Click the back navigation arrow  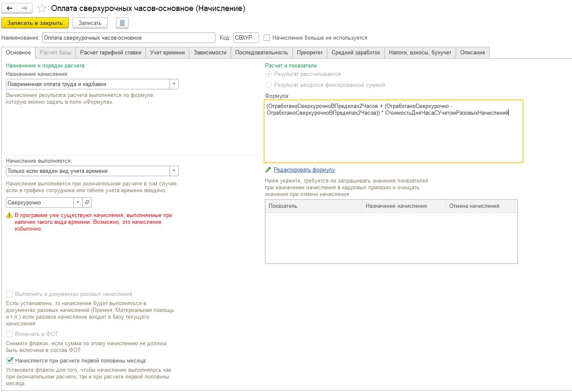pyautogui.click(x=9, y=8)
